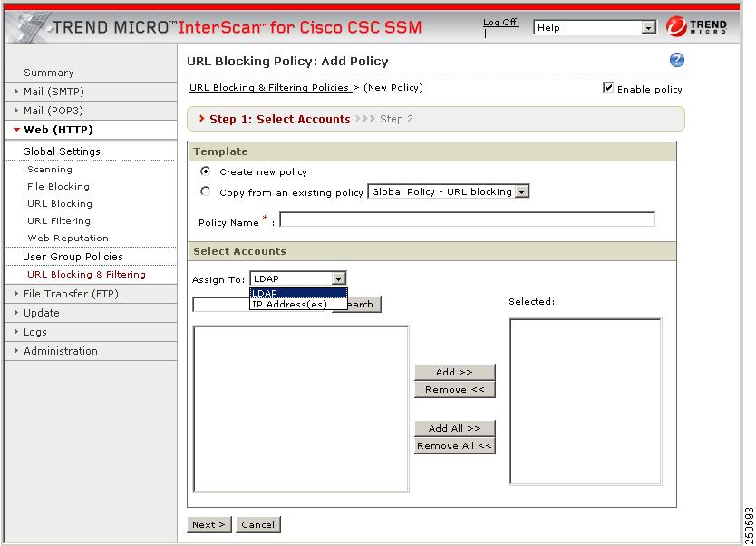This screenshot has height=546, width=756.
Task: Open Scanning under Global Settings
Action: (50, 170)
